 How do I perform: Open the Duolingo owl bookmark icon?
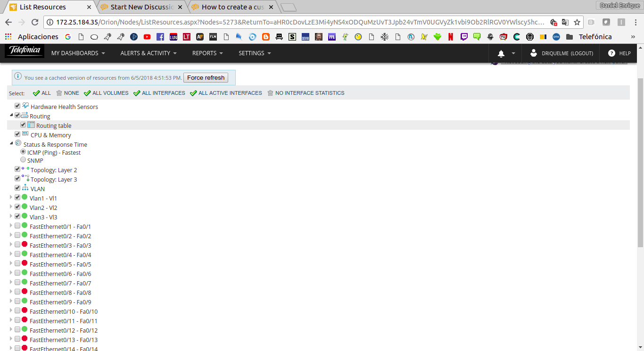(438, 37)
